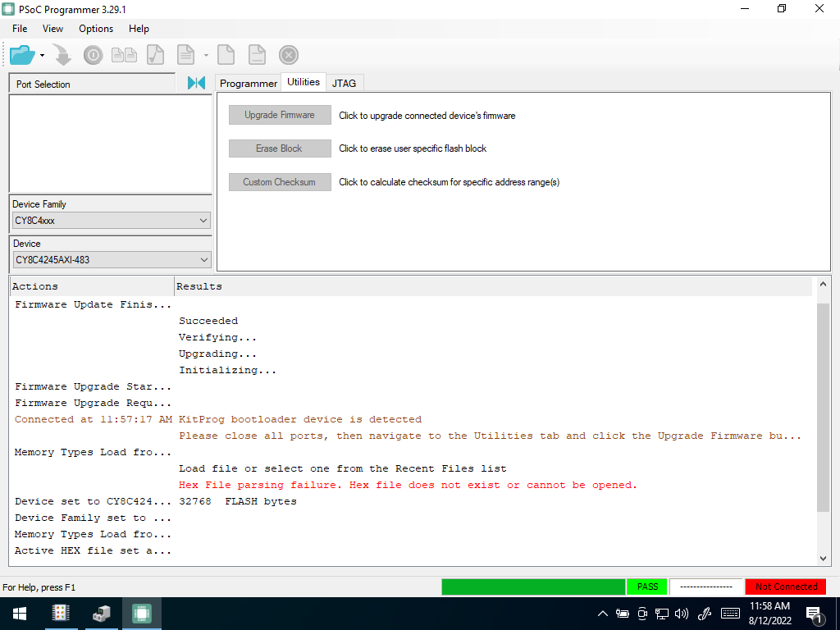Open the Device Family CY8C4xxx dropdown

pos(112,220)
